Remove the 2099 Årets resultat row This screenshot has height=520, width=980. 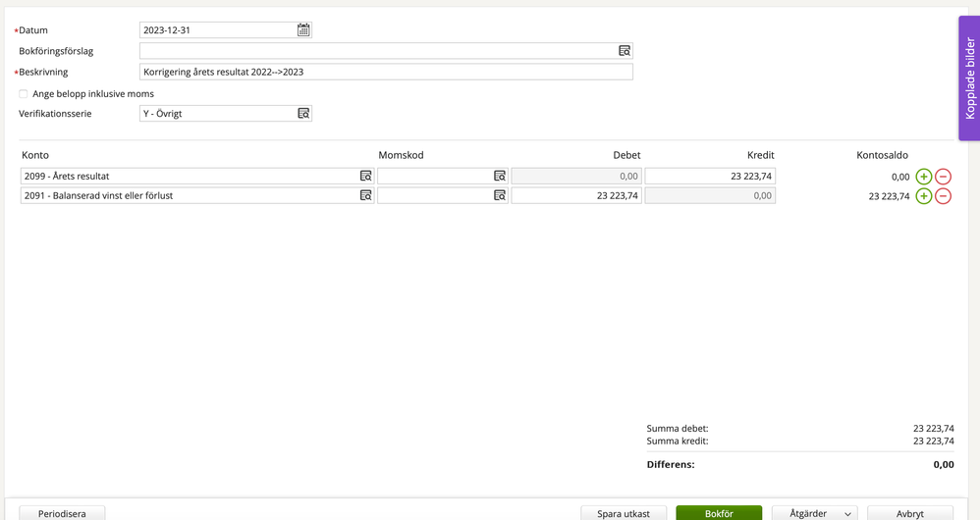[x=943, y=177]
